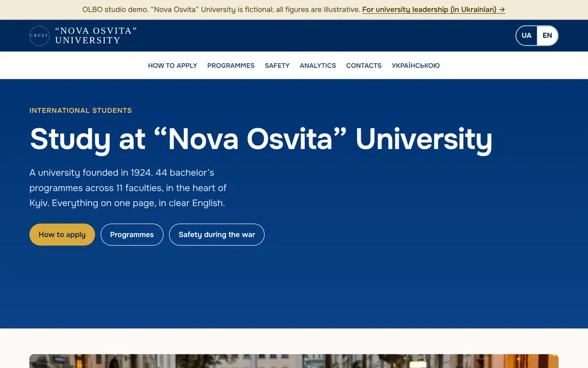Click the paragraph about founding in 1924
588x368 pixels.
point(128,188)
